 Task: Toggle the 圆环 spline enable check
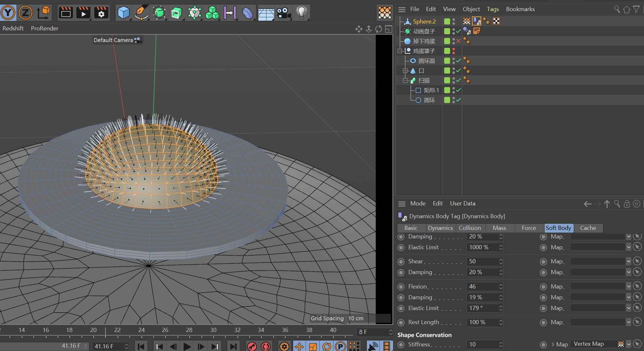pyautogui.click(x=459, y=100)
